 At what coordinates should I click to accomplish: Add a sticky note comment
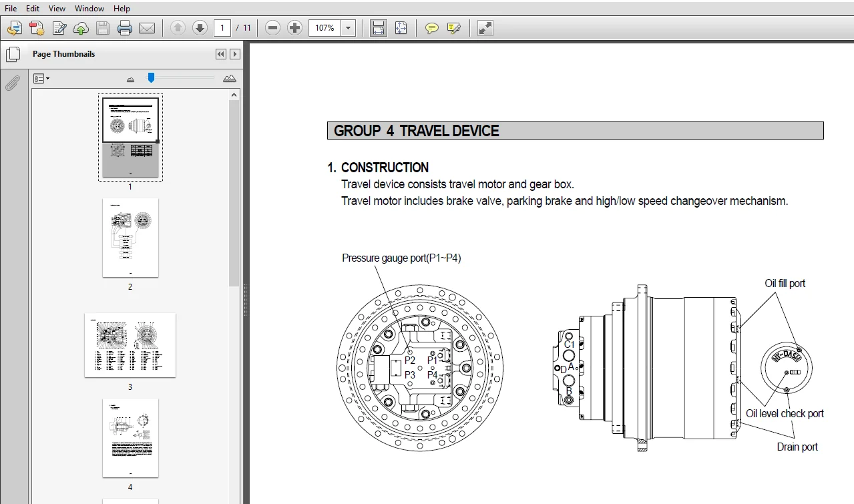point(432,28)
